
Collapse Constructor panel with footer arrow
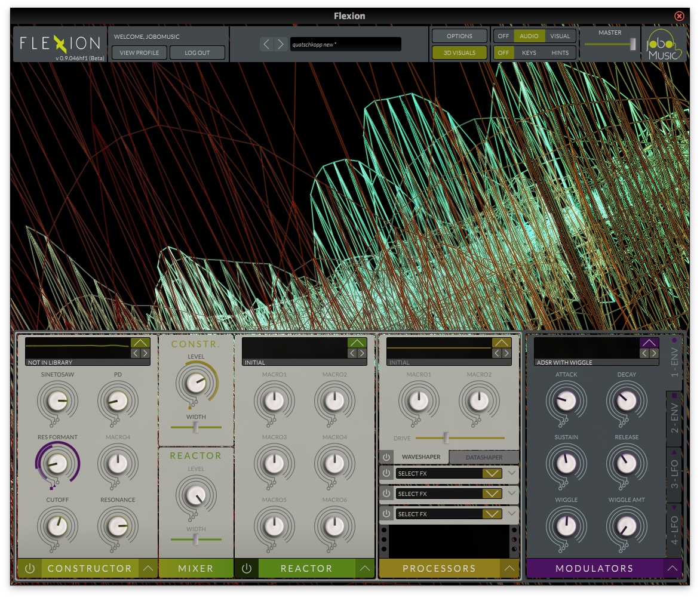click(148, 569)
